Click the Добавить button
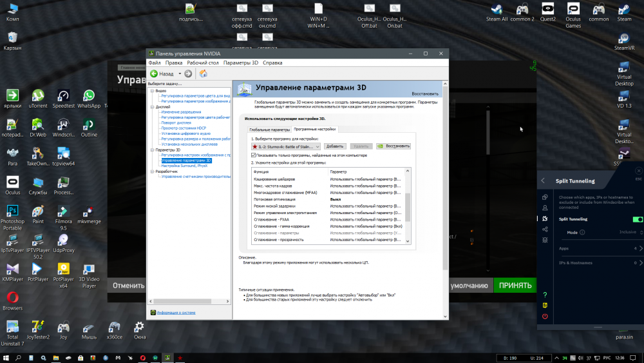 (335, 146)
